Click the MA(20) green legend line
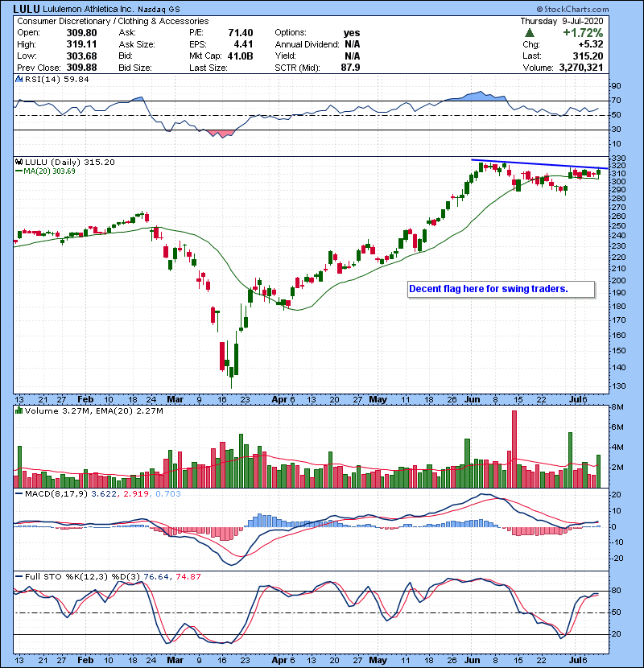This screenshot has width=644, height=668. pyautogui.click(x=19, y=171)
